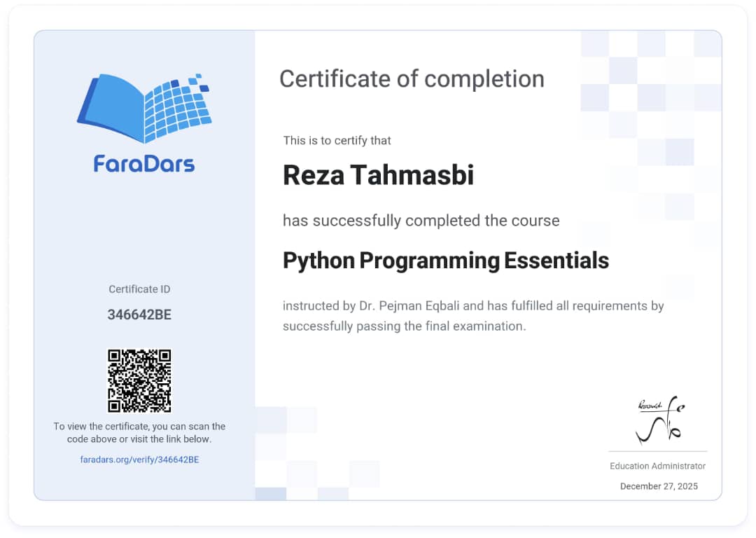Click the recipient name Reza Tahmasbi
756x538 pixels.
(378, 175)
